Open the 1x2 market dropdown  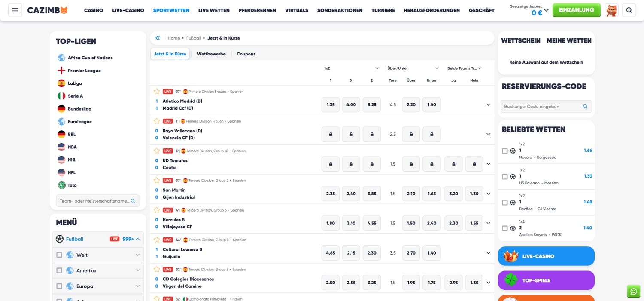377,68
